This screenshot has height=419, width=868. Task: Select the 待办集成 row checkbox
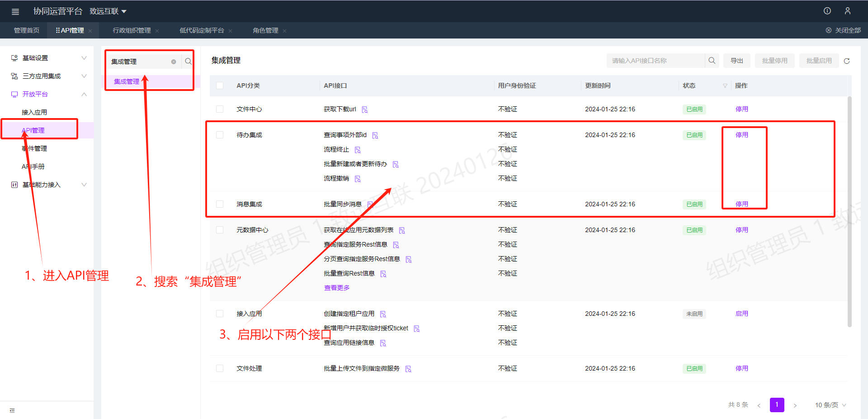(x=220, y=135)
